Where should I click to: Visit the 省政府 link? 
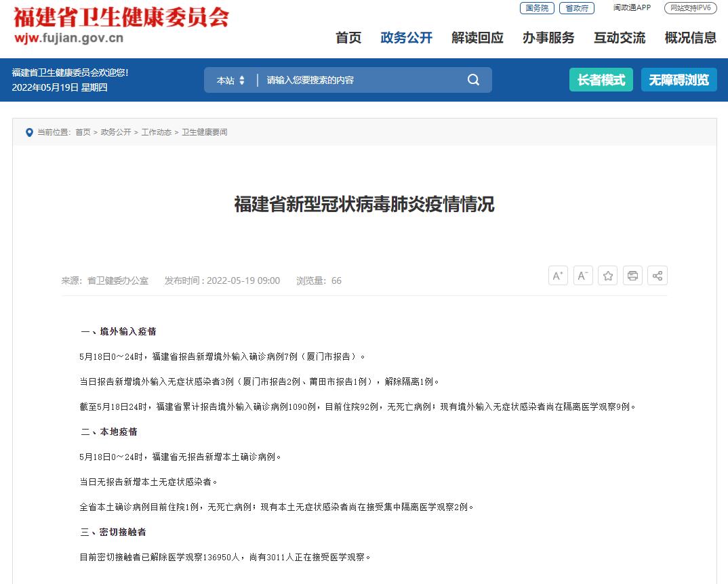pos(577,8)
